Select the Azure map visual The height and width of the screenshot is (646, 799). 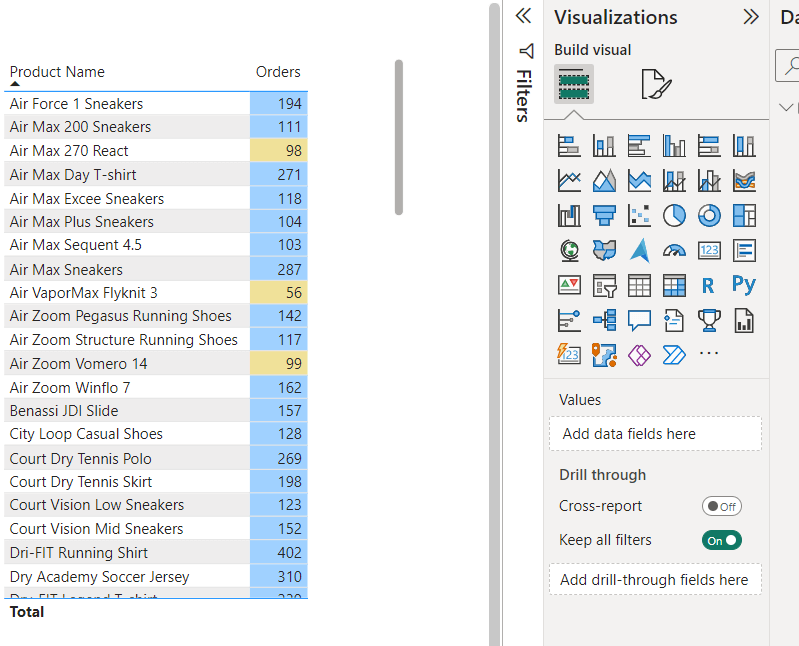pos(639,251)
